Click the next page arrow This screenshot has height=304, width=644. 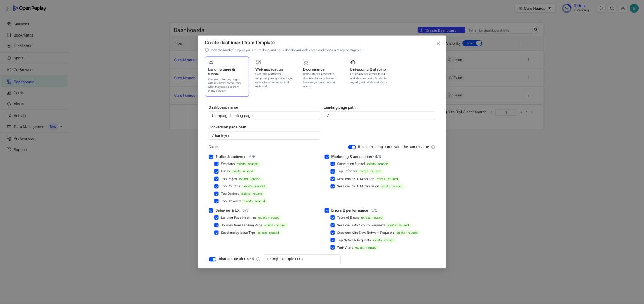click(x=532, y=112)
